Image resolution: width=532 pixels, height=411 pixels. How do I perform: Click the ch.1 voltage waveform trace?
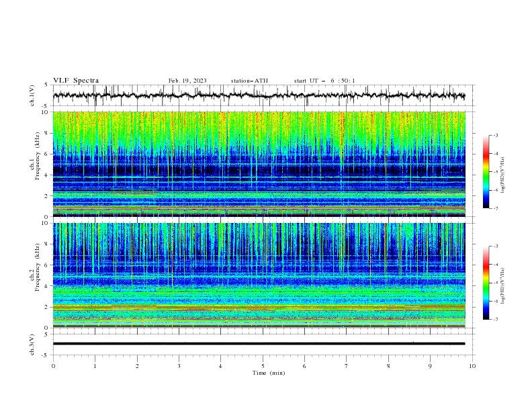click(259, 95)
